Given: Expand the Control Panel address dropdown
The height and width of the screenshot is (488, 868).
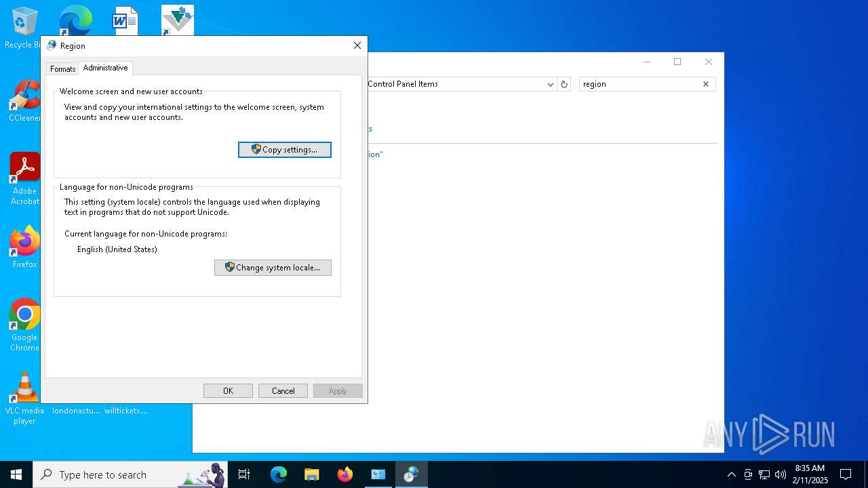Looking at the screenshot, I should (x=550, y=84).
